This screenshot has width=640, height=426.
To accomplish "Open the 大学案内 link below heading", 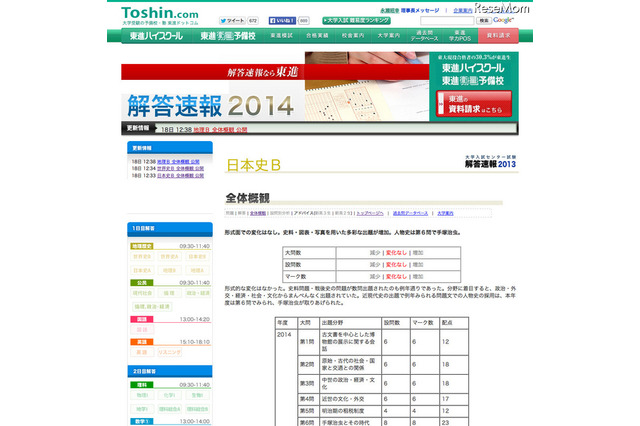I will click(445, 213).
